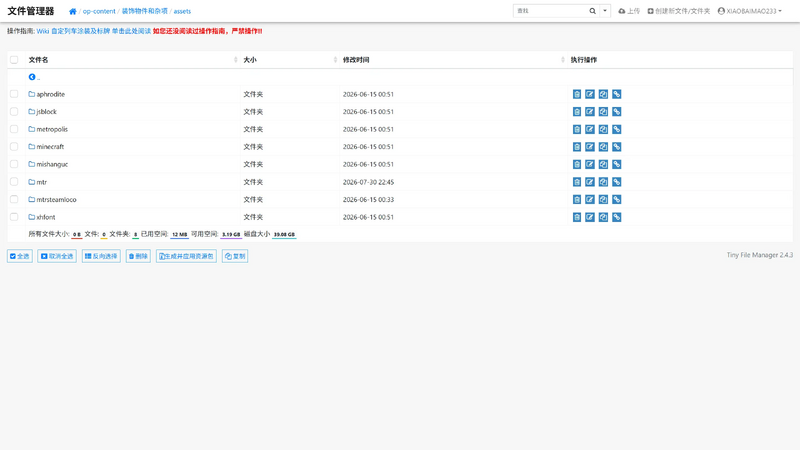800x450 pixels.
Task: Rename the aphrodite folder
Action: click(590, 94)
